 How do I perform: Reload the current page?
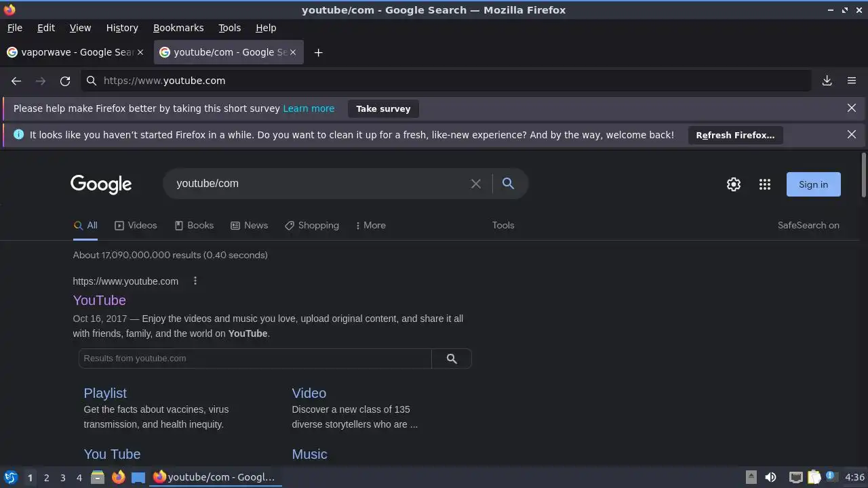click(65, 81)
